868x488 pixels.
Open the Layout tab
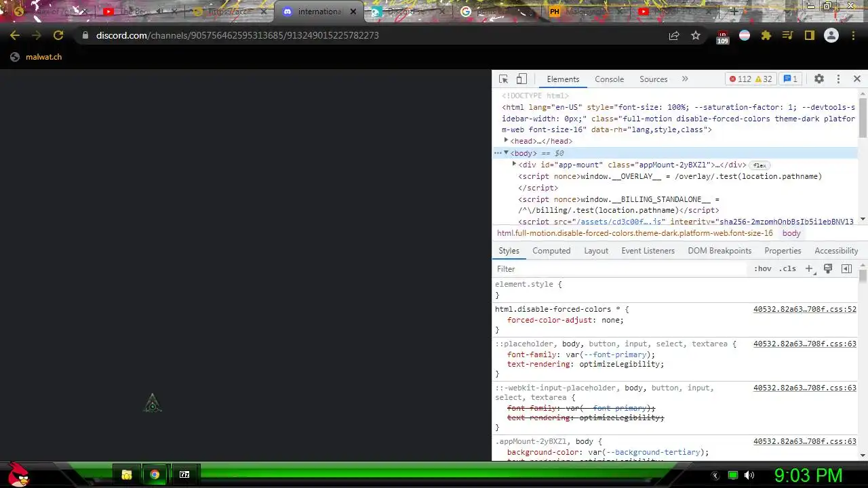(596, 251)
